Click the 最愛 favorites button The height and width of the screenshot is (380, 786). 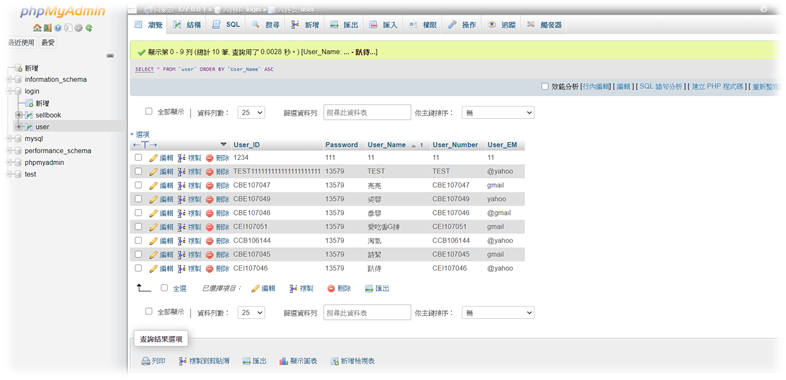(48, 43)
